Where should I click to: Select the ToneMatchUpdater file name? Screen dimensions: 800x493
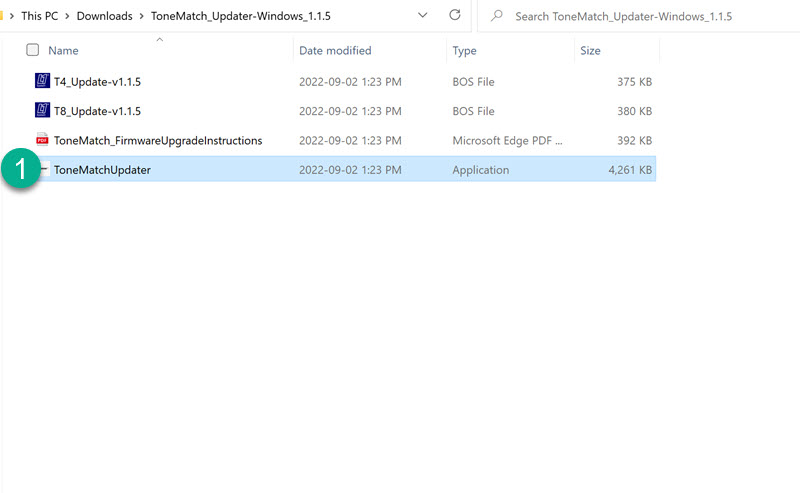pyautogui.click(x=102, y=170)
